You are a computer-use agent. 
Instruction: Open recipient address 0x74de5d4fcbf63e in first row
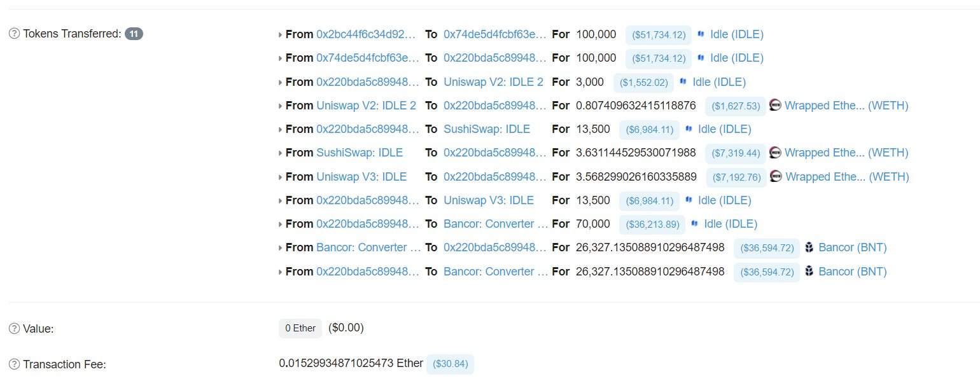(495, 34)
